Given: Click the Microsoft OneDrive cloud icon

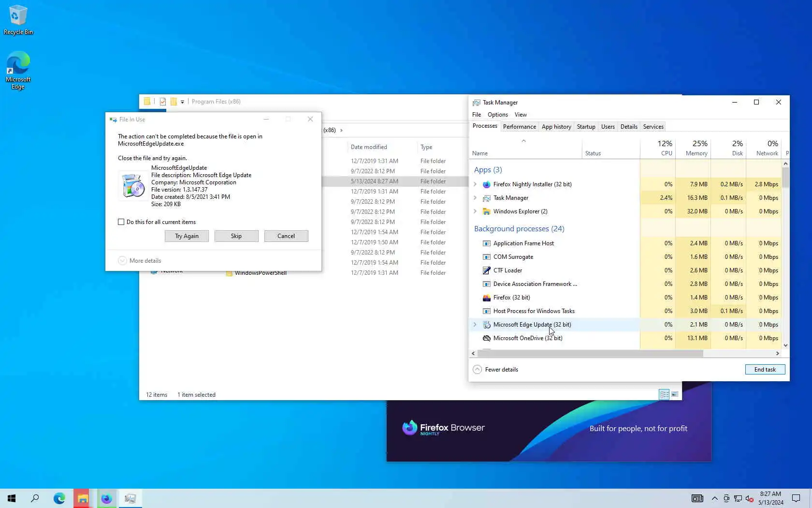Looking at the screenshot, I should tap(487, 338).
